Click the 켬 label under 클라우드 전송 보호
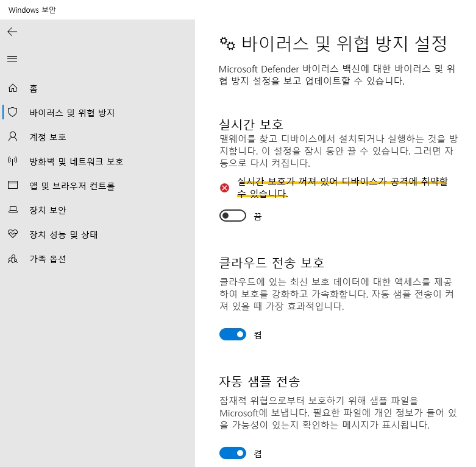This screenshot has width=476, height=467. tap(258, 335)
